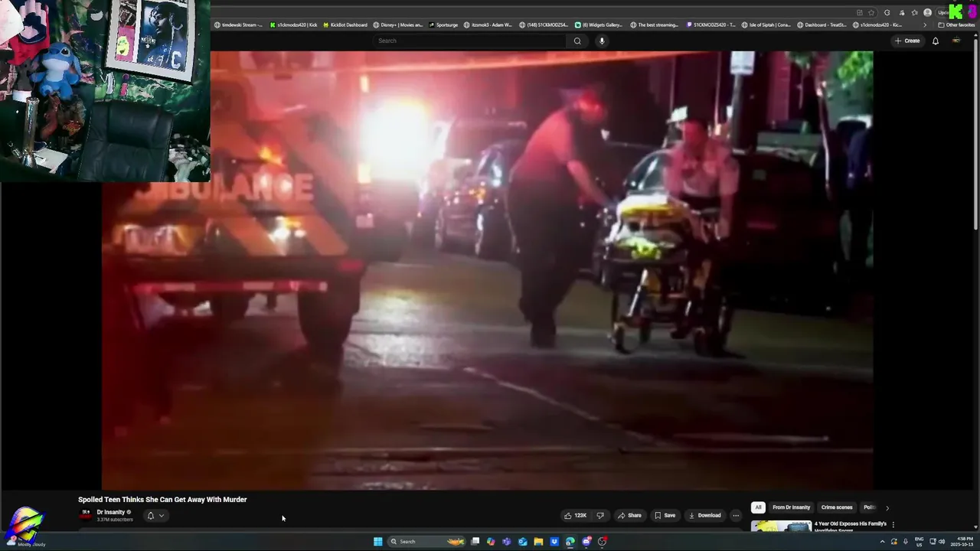The width and height of the screenshot is (980, 551).
Task: Open Dr Insanity channel name link
Action: (x=111, y=512)
